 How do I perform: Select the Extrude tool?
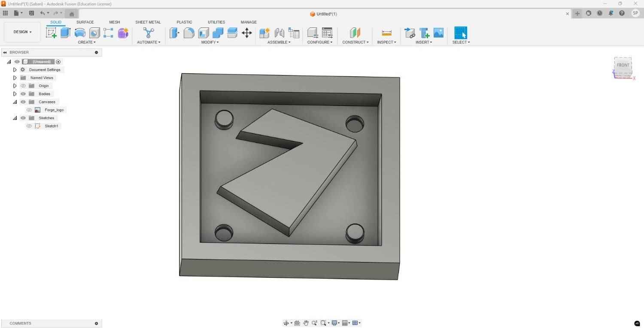click(x=66, y=33)
